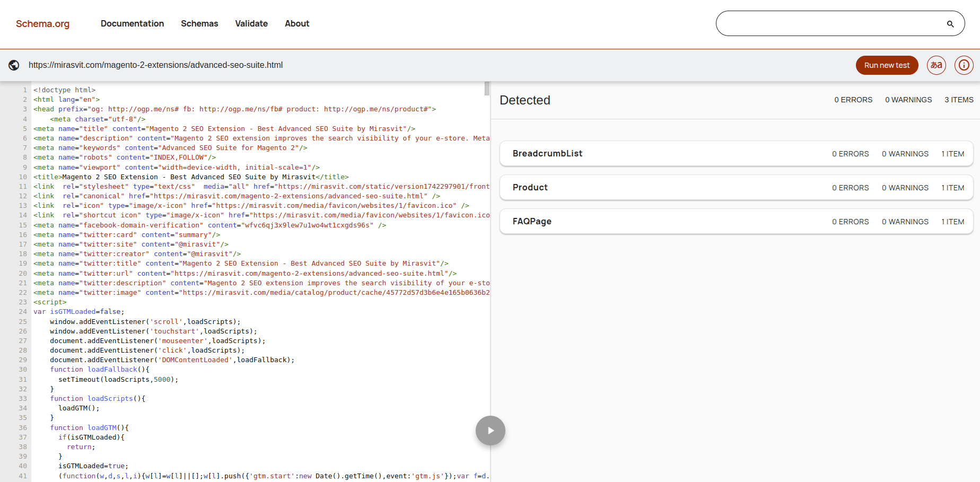
Task: Open the language switcher あa icon
Action: (x=936, y=65)
